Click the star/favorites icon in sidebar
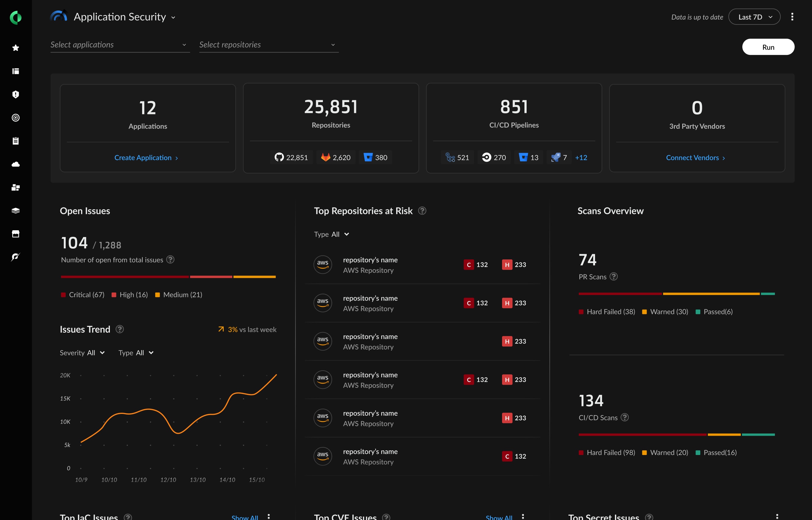Image resolution: width=812 pixels, height=520 pixels. pyautogui.click(x=16, y=47)
